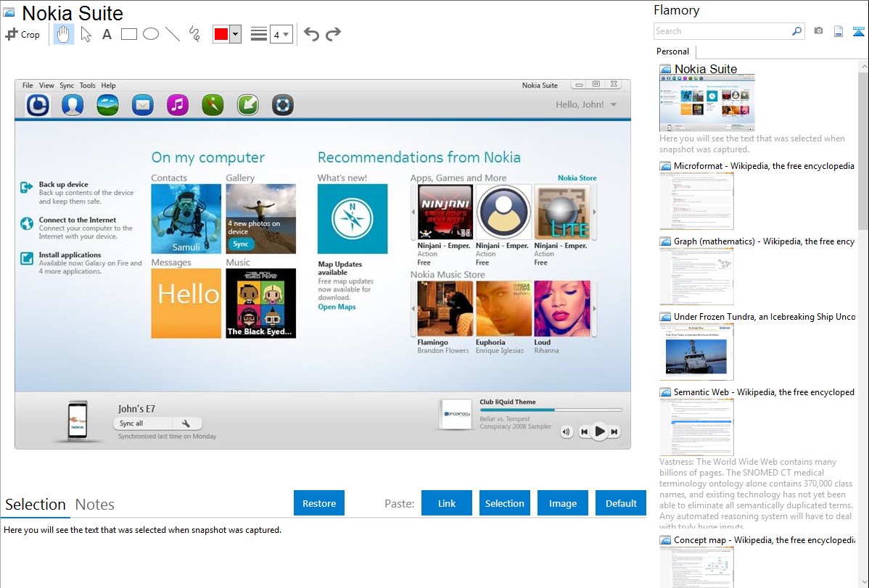Click the collapse panel icon in Flamory

coord(858,32)
